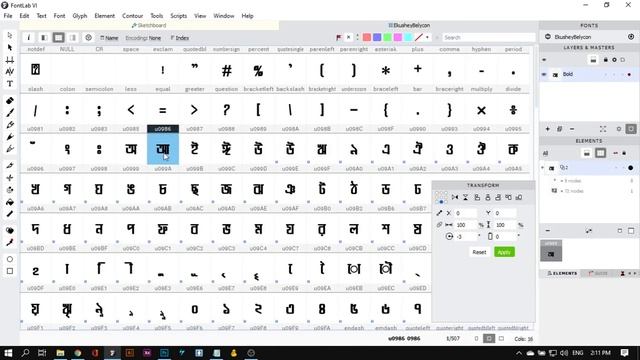
Task: Pick the green color flag swatch
Action: click(387, 38)
